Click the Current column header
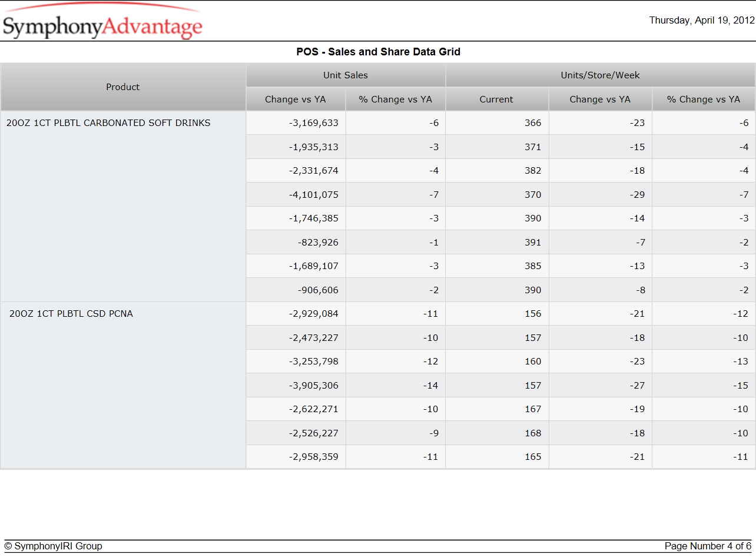The height and width of the screenshot is (557, 756). point(496,100)
